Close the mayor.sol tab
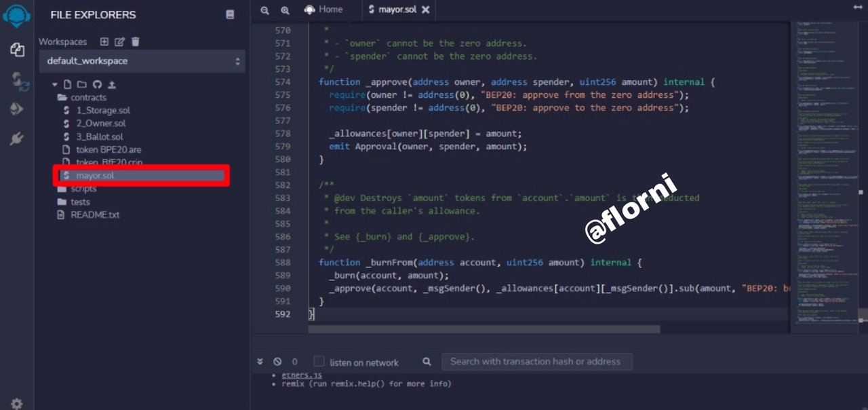868x410 pixels. click(x=425, y=10)
